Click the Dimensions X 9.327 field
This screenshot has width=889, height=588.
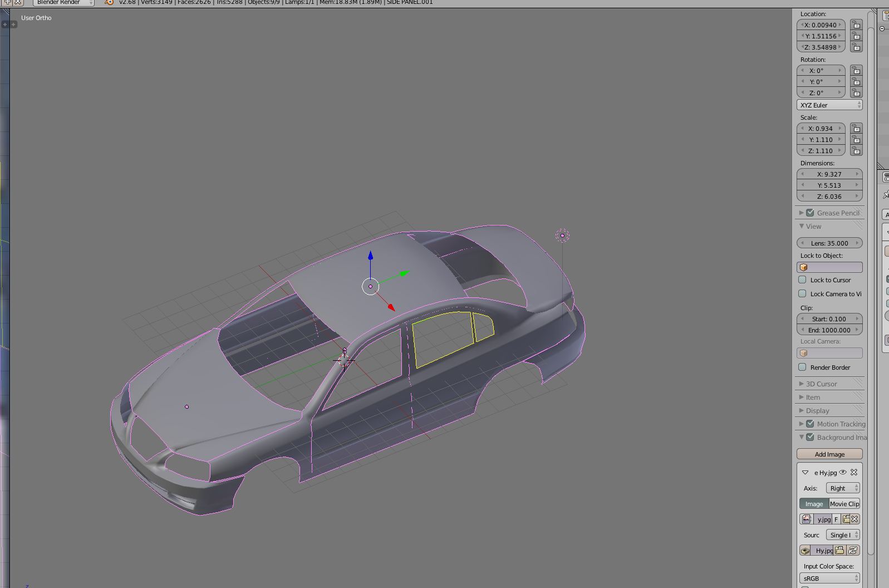pos(829,174)
